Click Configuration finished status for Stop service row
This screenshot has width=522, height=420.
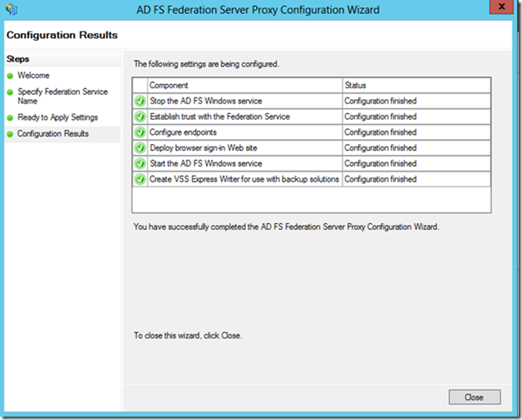[x=417, y=101]
